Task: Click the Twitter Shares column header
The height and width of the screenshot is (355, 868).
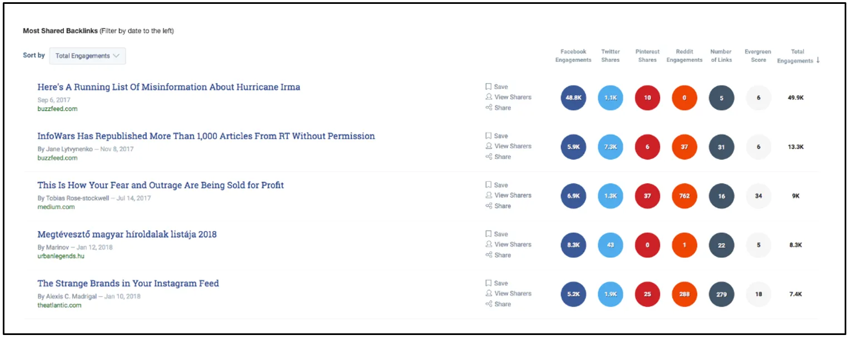Action: (x=610, y=56)
